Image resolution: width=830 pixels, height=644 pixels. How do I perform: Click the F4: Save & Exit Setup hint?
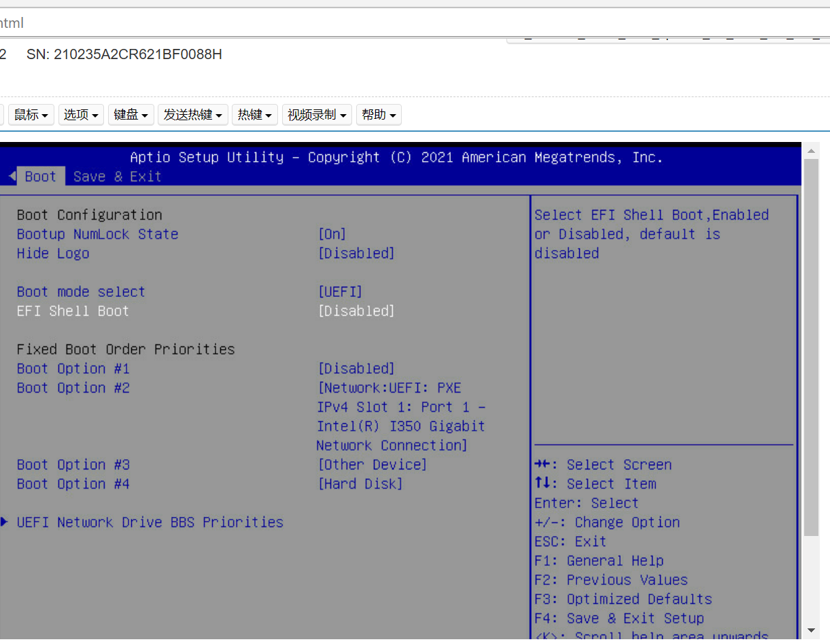(x=619, y=618)
